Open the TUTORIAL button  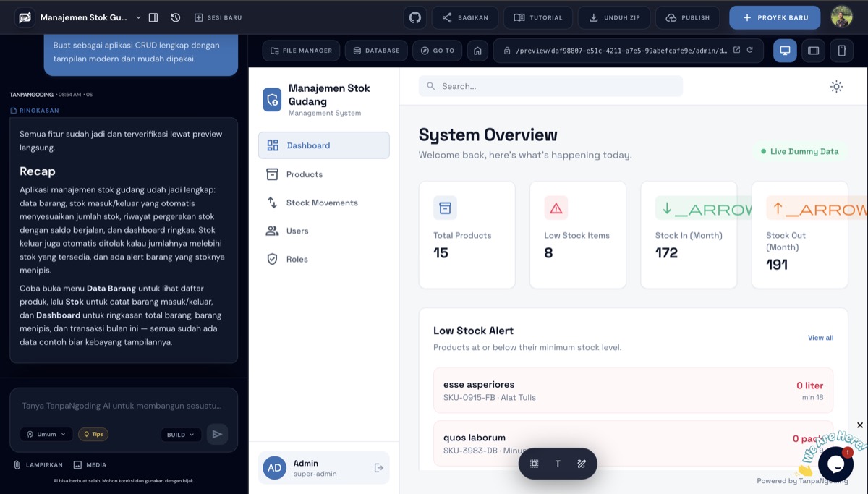[538, 17]
